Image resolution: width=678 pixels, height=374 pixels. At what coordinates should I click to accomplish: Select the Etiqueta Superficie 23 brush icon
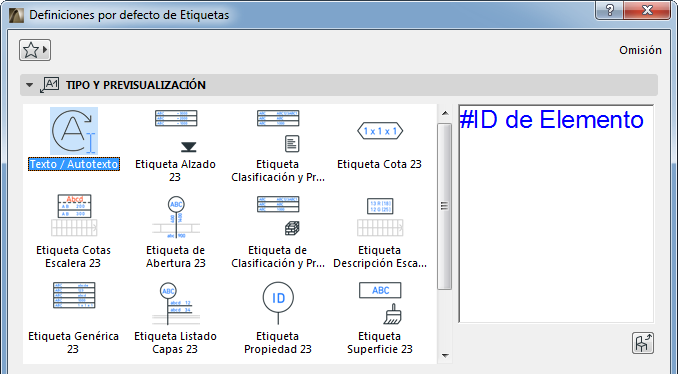tap(380, 303)
